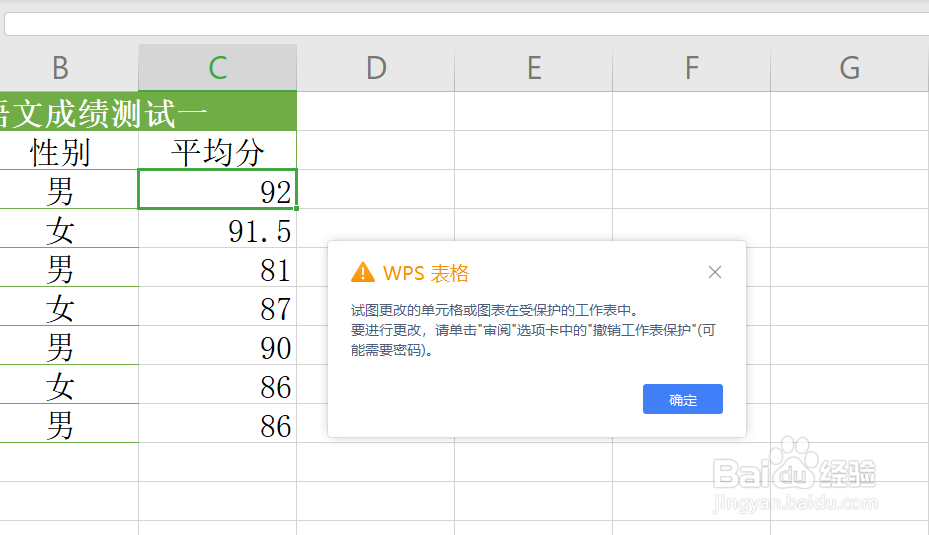
Task: Select the cell containing 87
Action: (x=217, y=307)
